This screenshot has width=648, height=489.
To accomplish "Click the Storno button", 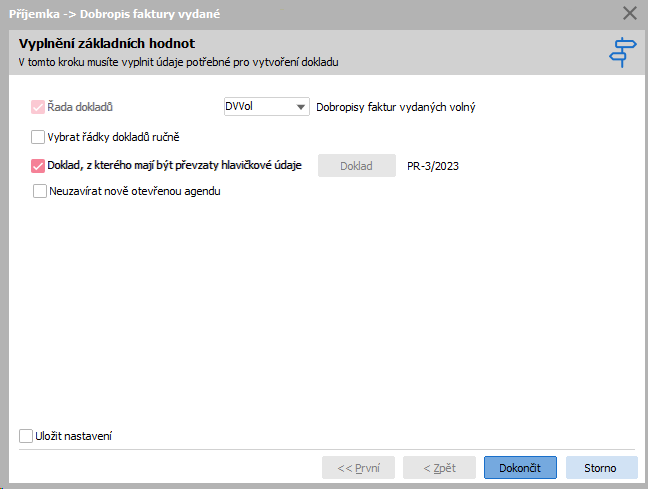I will tap(600, 468).
